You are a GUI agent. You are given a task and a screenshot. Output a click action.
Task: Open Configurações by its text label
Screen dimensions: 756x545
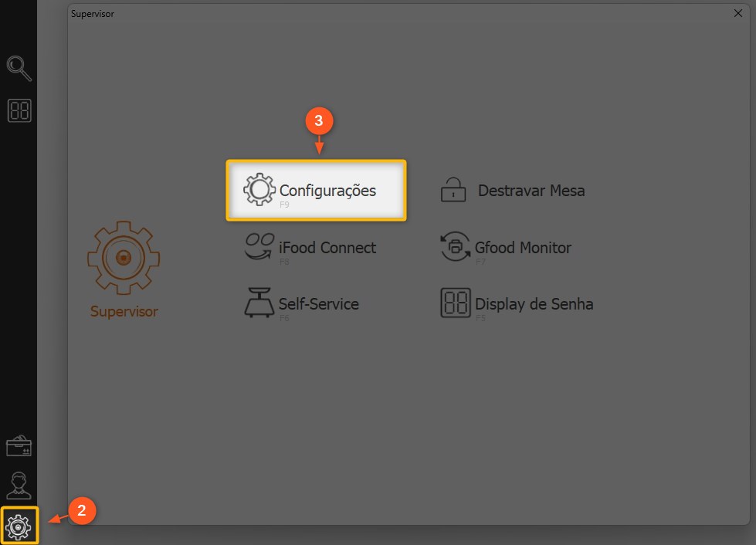[327, 190]
